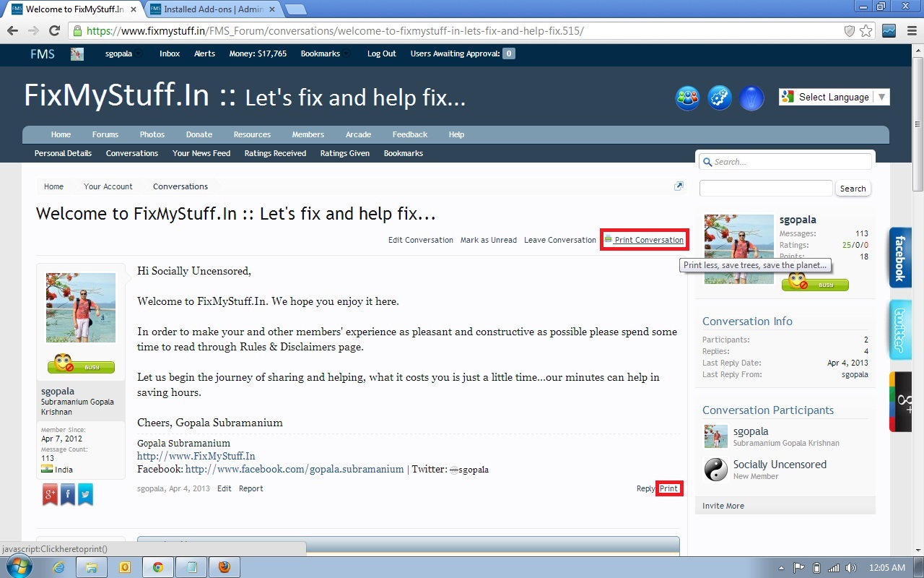Click the Print link under the post
This screenshot has height=578, width=924.
[669, 488]
